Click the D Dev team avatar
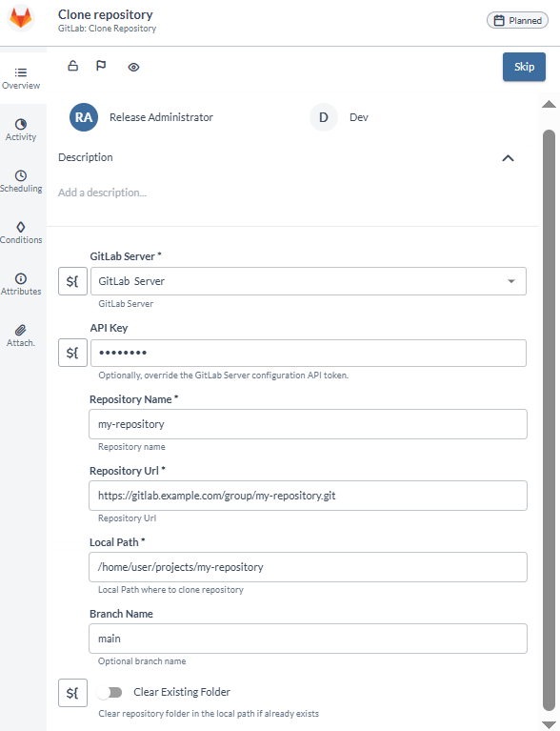The width and height of the screenshot is (560, 731). [x=323, y=117]
